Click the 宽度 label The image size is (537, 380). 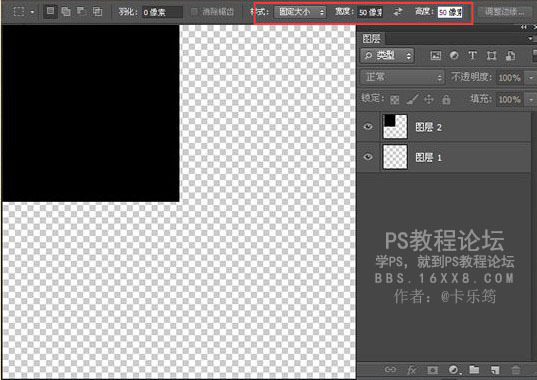tap(345, 12)
